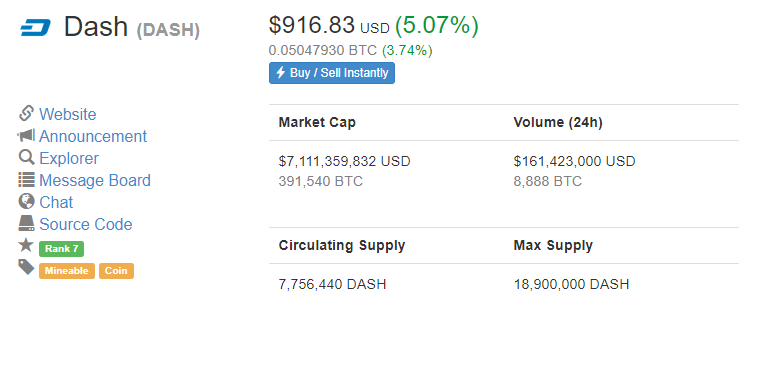The width and height of the screenshot is (781, 368).
Task: Click the megaphone icon beside Announcement
Action: (x=26, y=135)
